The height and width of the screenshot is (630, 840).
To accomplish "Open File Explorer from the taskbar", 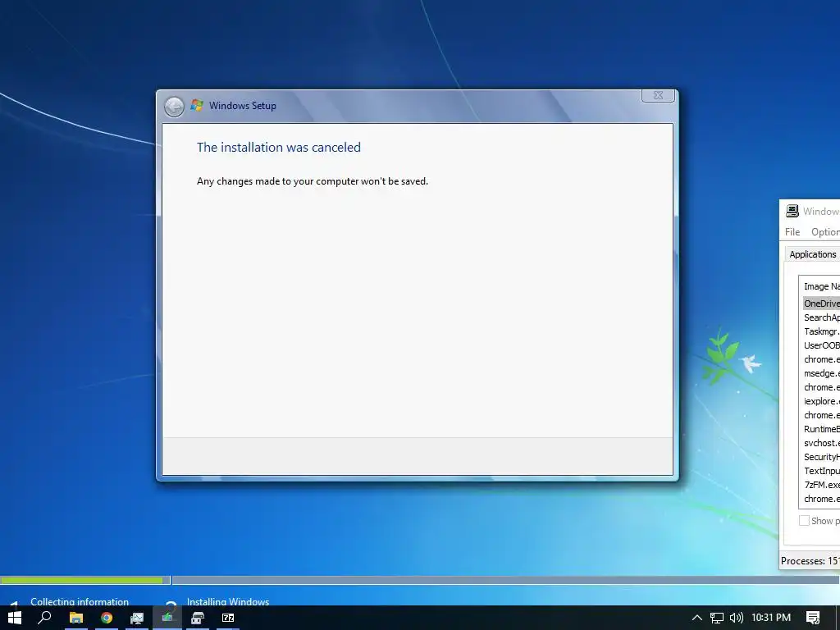I will pyautogui.click(x=76, y=618).
